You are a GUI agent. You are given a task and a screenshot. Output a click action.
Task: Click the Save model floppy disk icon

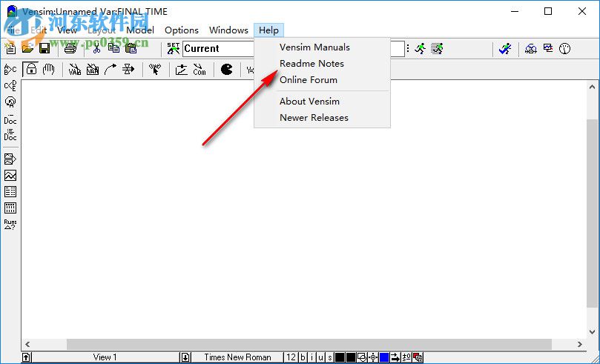pyautogui.click(x=44, y=49)
